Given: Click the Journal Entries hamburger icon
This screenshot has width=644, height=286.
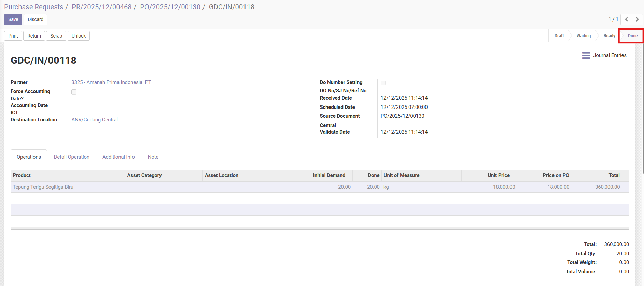Looking at the screenshot, I should point(586,55).
